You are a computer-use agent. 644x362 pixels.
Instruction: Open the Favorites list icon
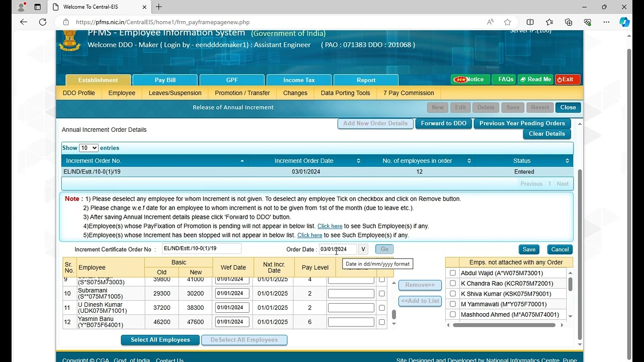click(x=549, y=22)
